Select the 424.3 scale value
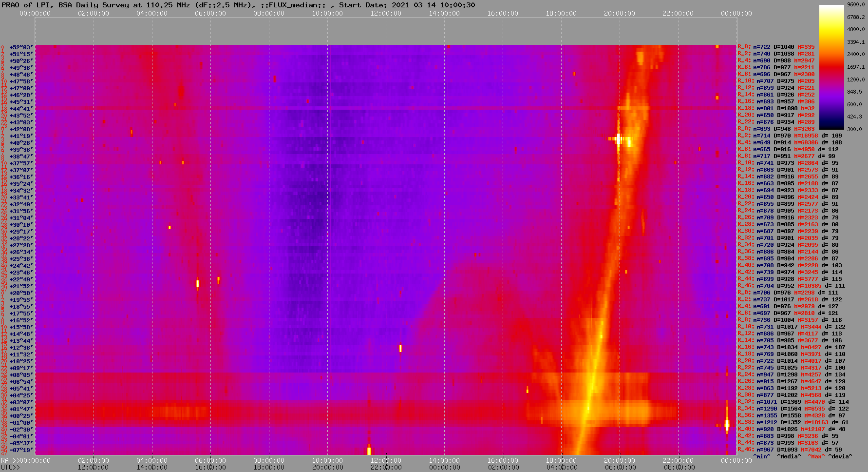 [854, 117]
